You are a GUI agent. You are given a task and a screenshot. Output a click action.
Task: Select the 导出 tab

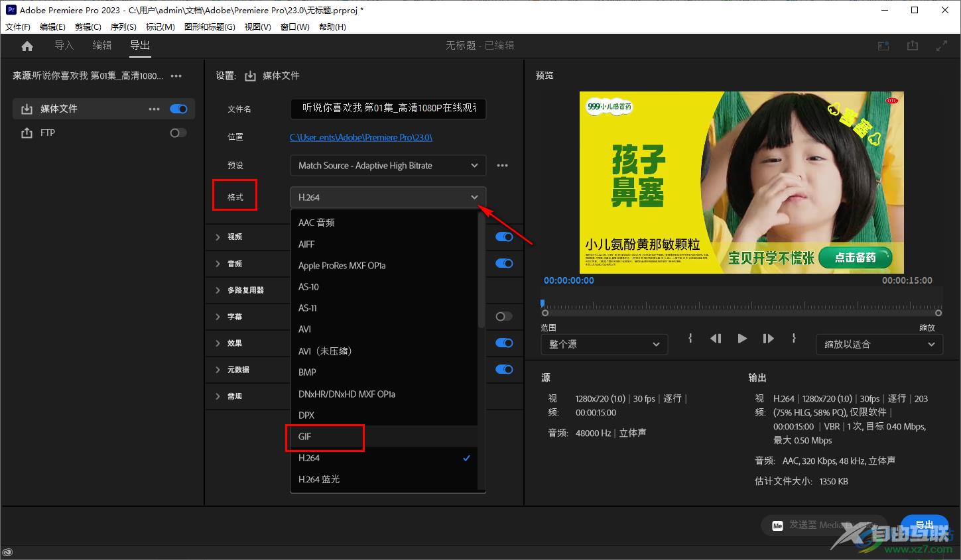pyautogui.click(x=140, y=46)
